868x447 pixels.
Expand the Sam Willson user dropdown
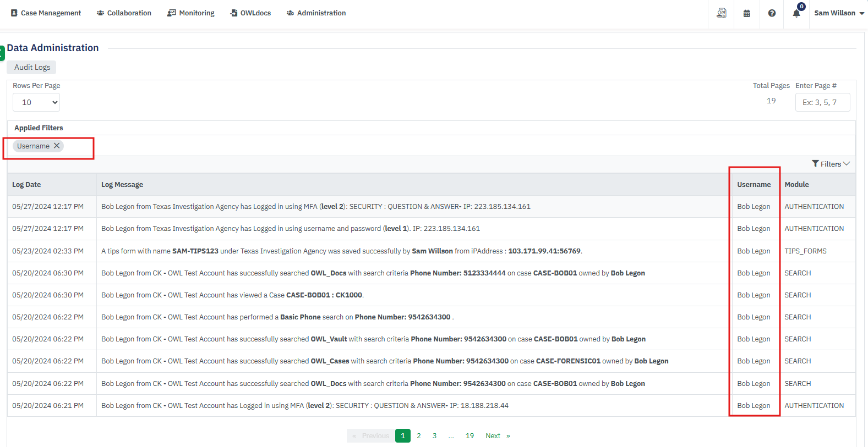[839, 13]
